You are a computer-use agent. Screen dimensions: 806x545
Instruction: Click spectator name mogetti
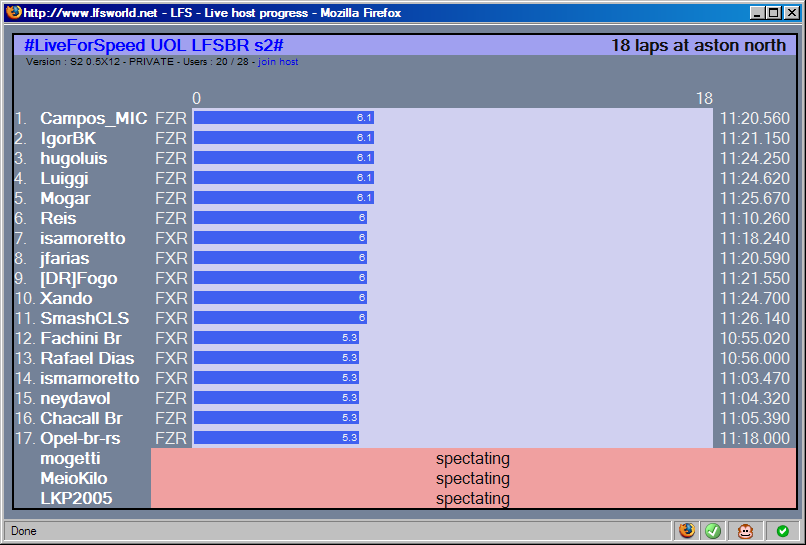point(70,459)
